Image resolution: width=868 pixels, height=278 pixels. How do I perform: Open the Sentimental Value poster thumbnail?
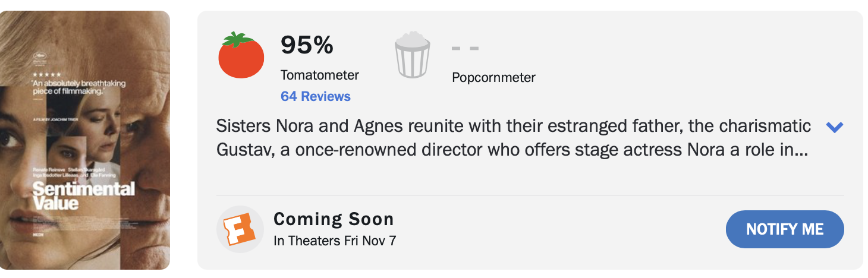(x=85, y=140)
